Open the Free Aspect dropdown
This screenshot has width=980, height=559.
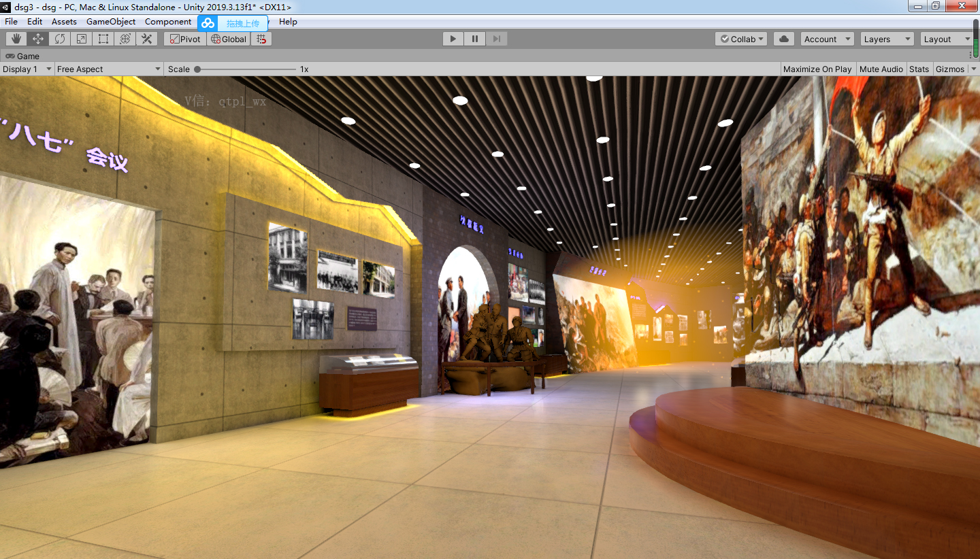109,69
